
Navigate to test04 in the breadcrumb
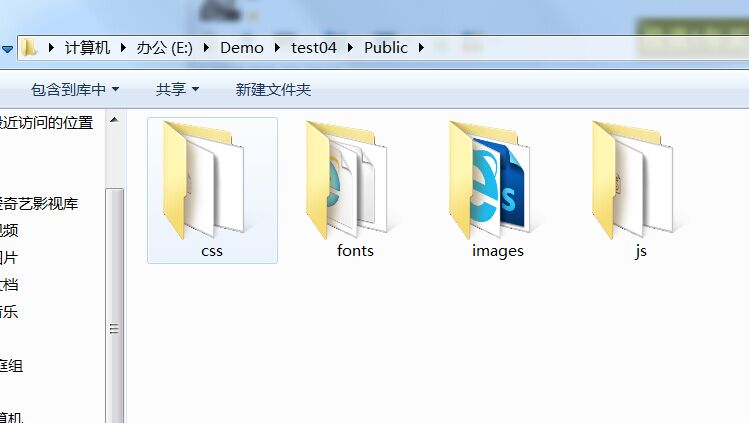click(314, 47)
